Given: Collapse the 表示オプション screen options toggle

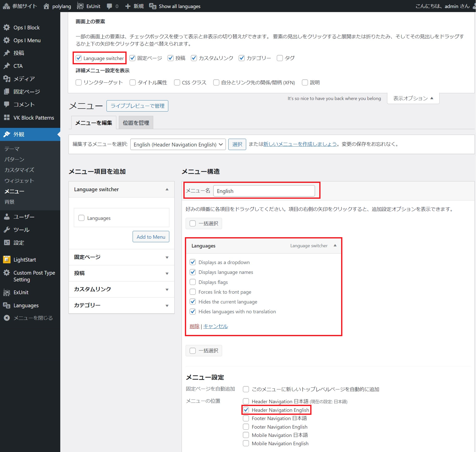Looking at the screenshot, I should pos(413,98).
